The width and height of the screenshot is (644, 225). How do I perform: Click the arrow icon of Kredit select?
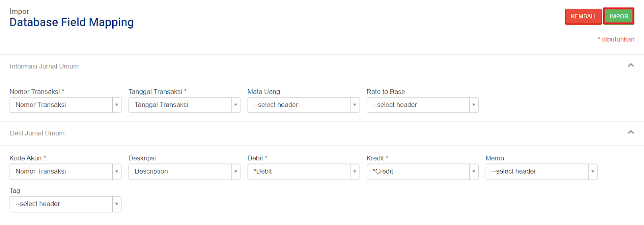474,172
